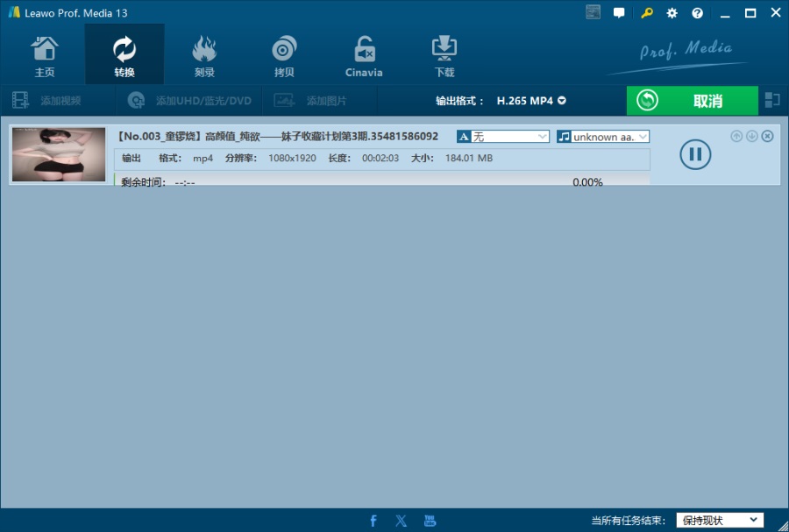789x532 pixels.
Task: Click the green 取消 cancel button
Action: click(x=693, y=101)
